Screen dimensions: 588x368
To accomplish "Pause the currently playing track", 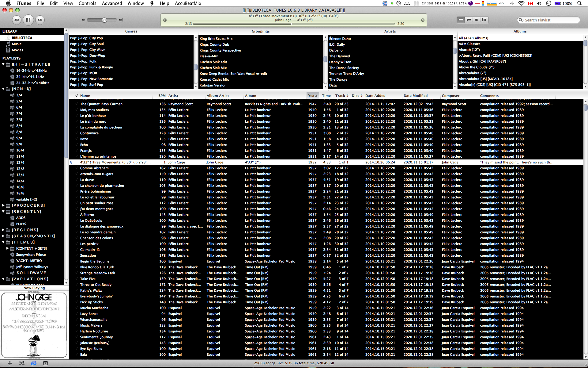I will pos(28,20).
